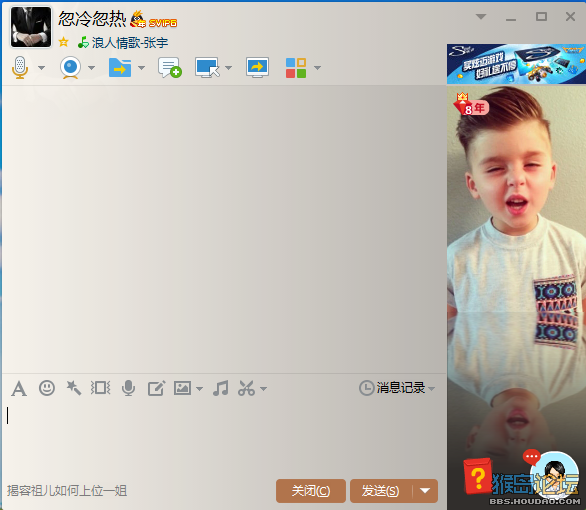Open the game advertisement banner
Viewport: 586px width, 510px height.
click(x=516, y=64)
